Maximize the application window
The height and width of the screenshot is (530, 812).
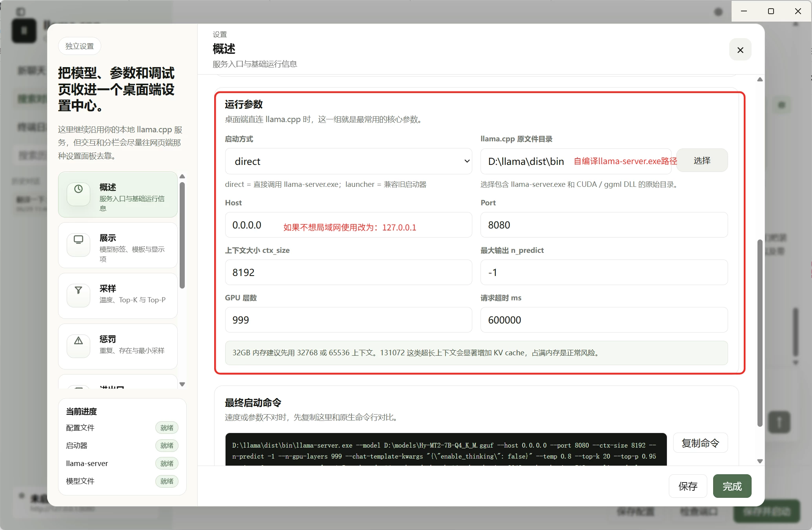pyautogui.click(x=771, y=11)
